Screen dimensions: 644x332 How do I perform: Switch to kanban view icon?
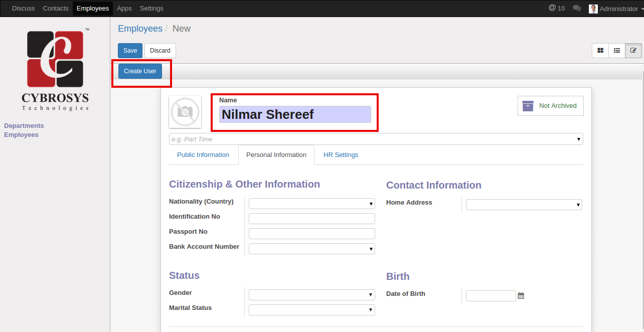pyautogui.click(x=600, y=51)
